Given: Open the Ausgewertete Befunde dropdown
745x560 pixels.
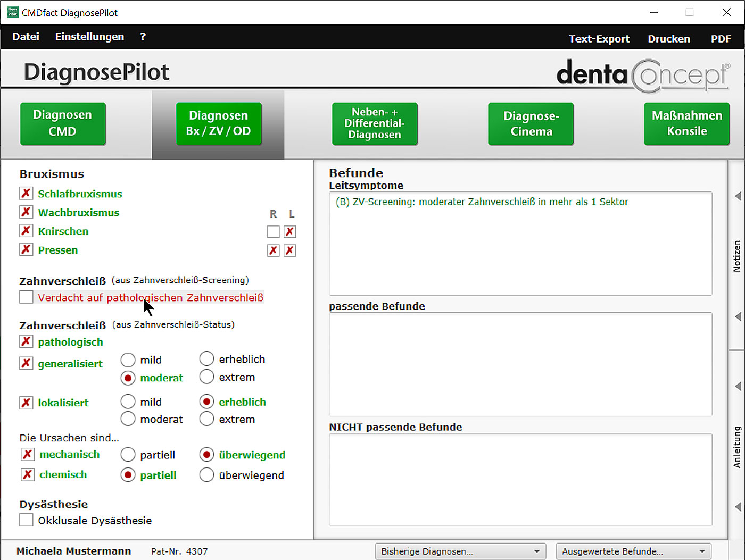Looking at the screenshot, I should click(633, 551).
